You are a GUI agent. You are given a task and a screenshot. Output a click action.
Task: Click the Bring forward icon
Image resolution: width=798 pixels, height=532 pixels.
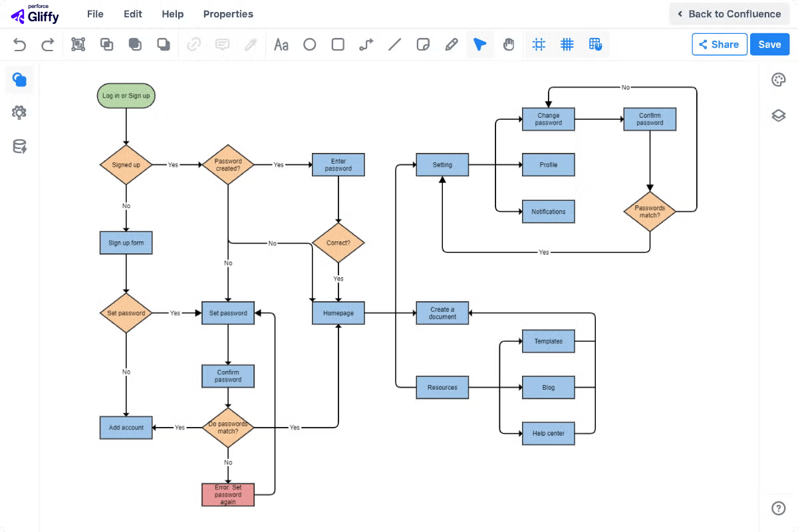pos(106,45)
